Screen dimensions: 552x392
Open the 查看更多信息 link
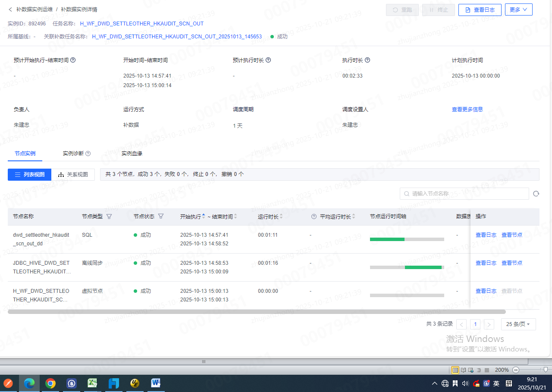pyautogui.click(x=467, y=110)
